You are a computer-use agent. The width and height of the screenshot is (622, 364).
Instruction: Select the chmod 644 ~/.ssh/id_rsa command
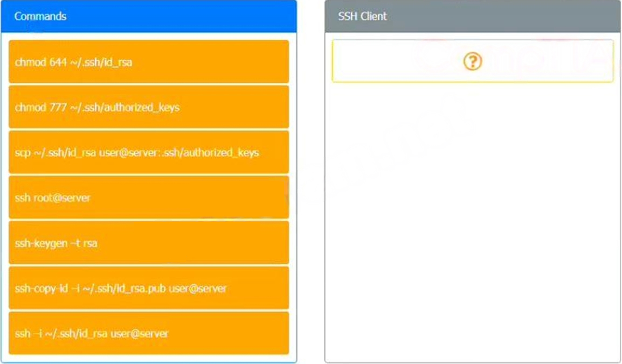pyautogui.click(x=149, y=62)
